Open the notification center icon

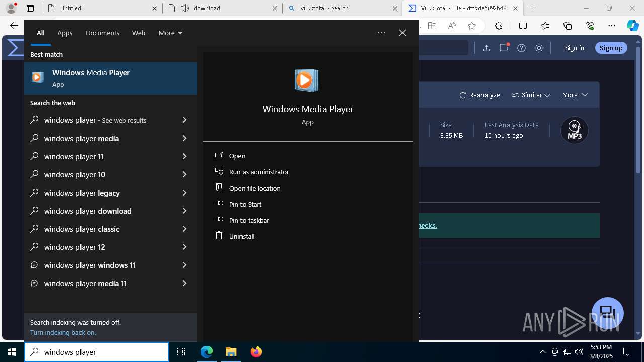click(627, 352)
